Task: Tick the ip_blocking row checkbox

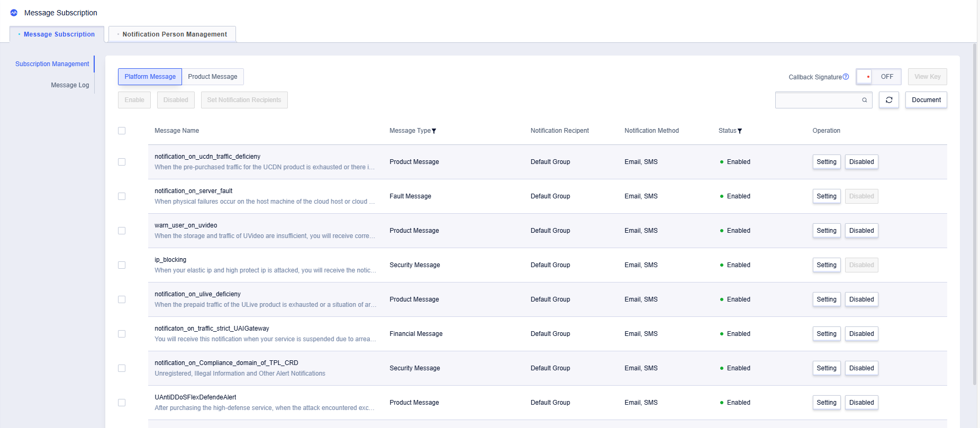Action: pos(122,265)
